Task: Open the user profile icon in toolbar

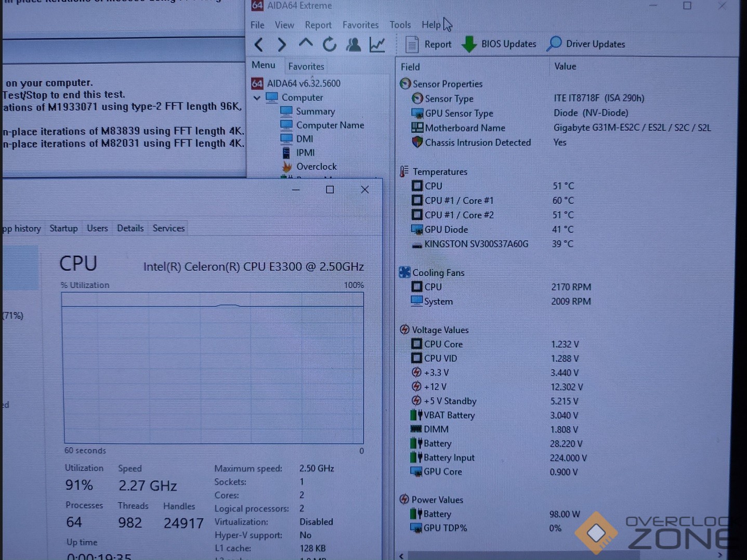Action: (x=353, y=45)
